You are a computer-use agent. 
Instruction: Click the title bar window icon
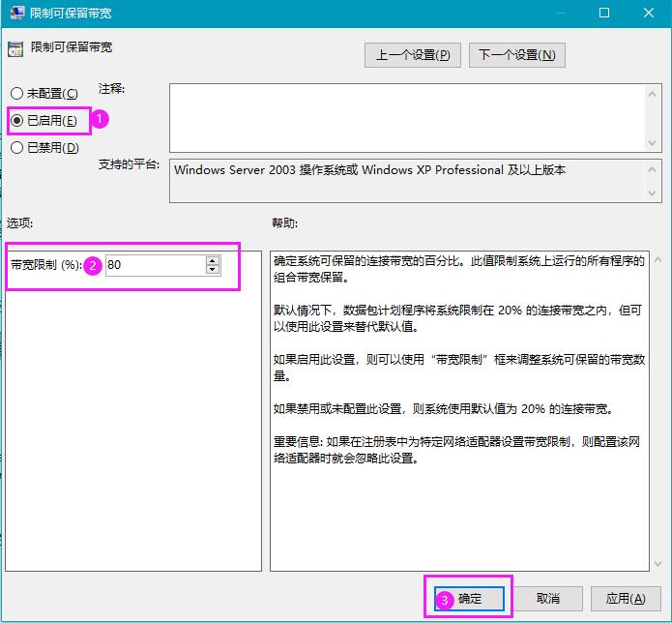tap(17, 13)
